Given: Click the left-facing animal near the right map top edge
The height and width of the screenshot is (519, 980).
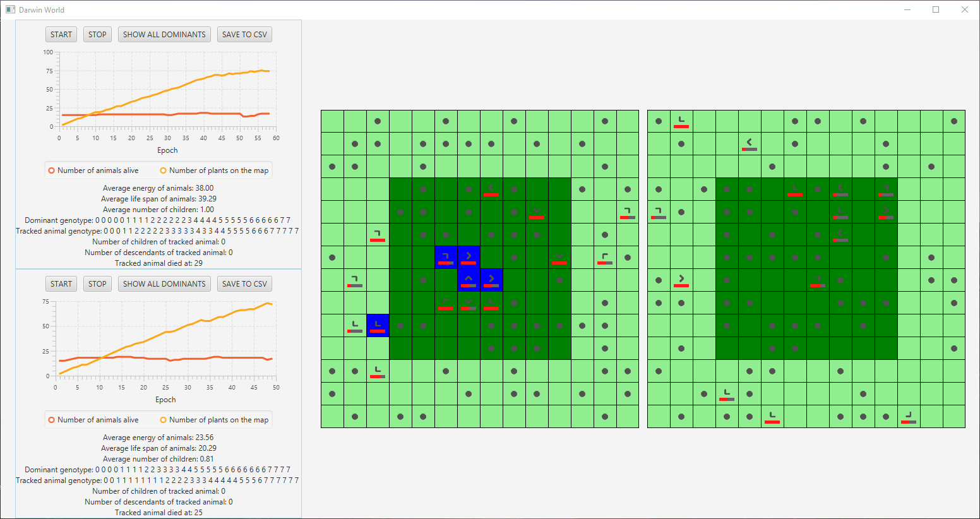Looking at the screenshot, I should coord(749,143).
